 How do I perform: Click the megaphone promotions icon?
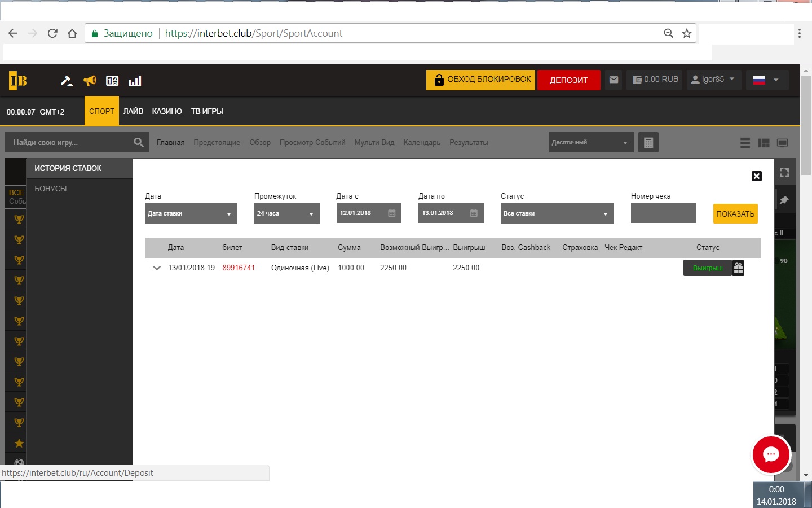(90, 81)
